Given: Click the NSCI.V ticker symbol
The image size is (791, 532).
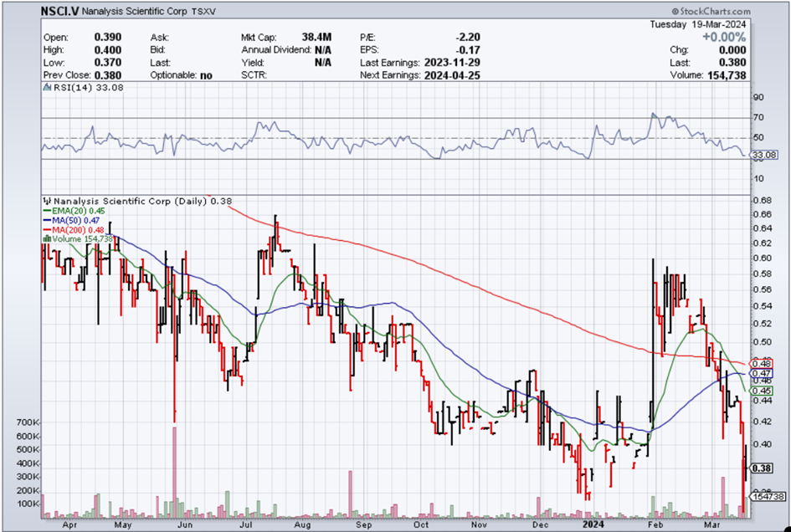Looking at the screenshot, I should [x=60, y=11].
